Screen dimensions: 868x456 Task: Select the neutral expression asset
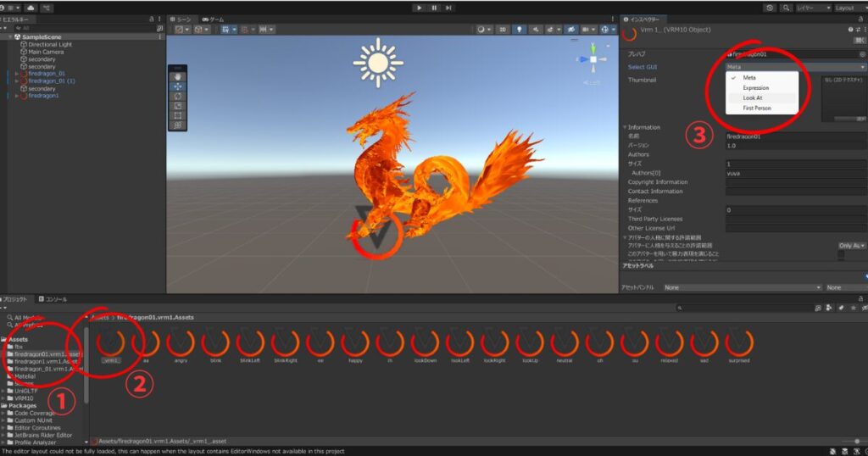(565, 345)
